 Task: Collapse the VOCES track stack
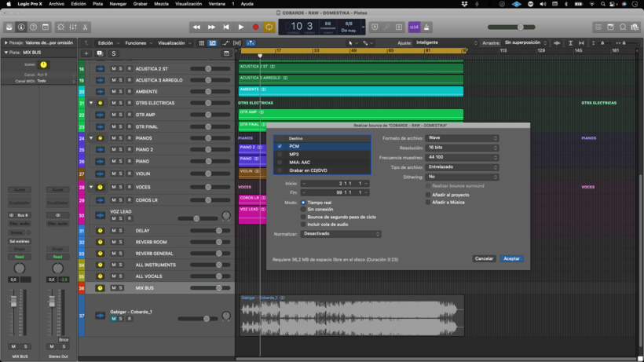91,187
